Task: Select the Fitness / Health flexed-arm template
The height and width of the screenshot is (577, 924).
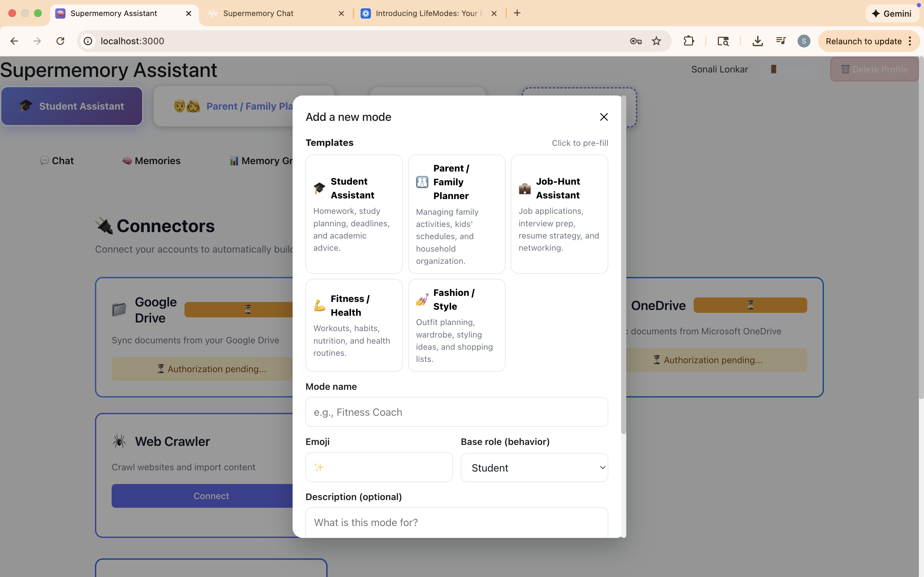Action: [354, 325]
